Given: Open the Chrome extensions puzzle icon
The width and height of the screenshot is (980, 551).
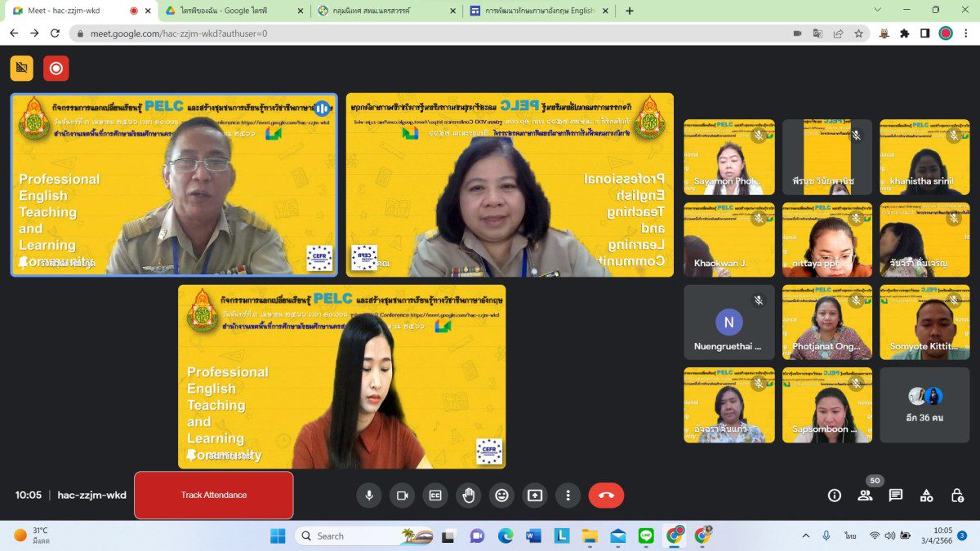Looking at the screenshot, I should [x=904, y=33].
